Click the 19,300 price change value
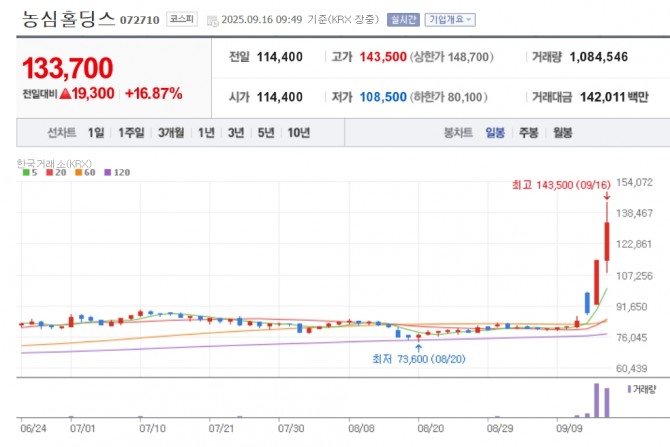This screenshot has width=670, height=447. pyautogui.click(x=93, y=94)
